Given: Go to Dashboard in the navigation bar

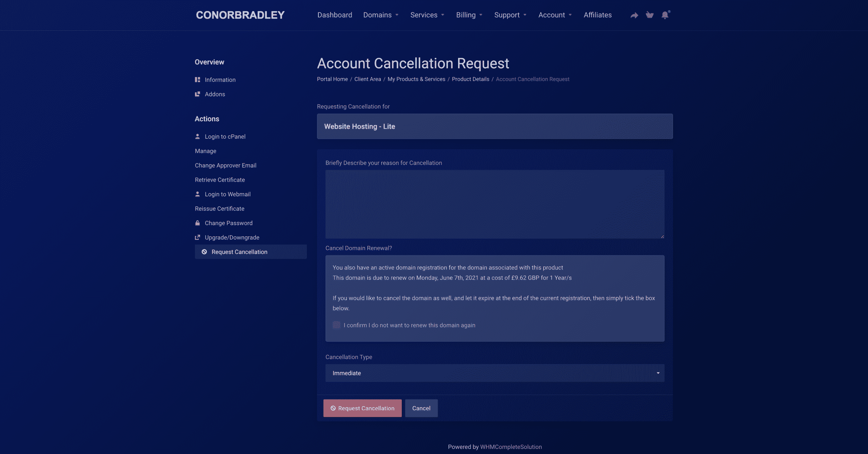Looking at the screenshot, I should click(335, 15).
